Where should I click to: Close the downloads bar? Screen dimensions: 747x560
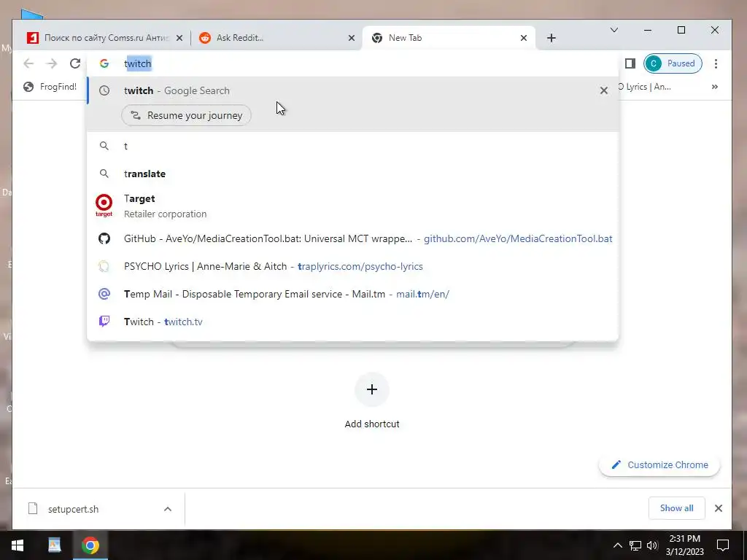pyautogui.click(x=719, y=508)
